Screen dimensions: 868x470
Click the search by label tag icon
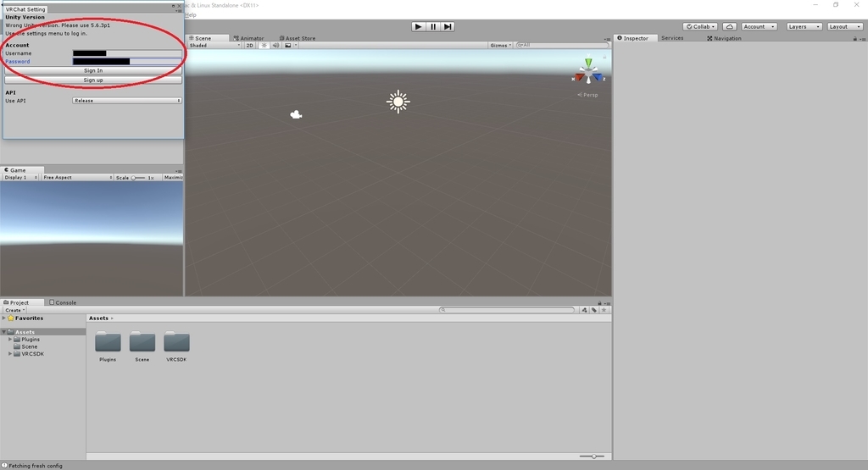(594, 310)
